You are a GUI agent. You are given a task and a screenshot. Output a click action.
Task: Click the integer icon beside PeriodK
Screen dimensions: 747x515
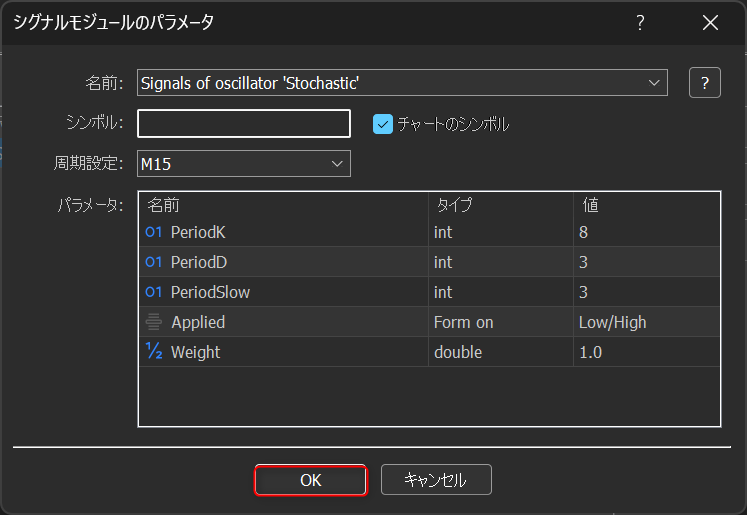point(153,232)
